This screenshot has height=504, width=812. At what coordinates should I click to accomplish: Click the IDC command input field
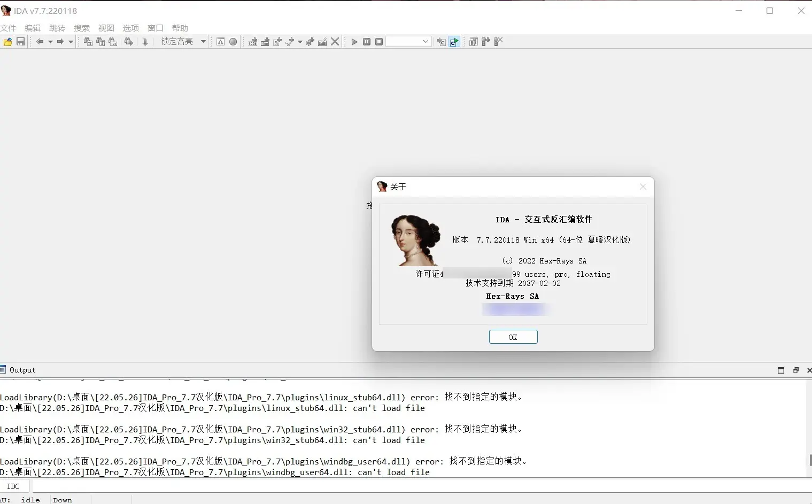click(x=422, y=486)
